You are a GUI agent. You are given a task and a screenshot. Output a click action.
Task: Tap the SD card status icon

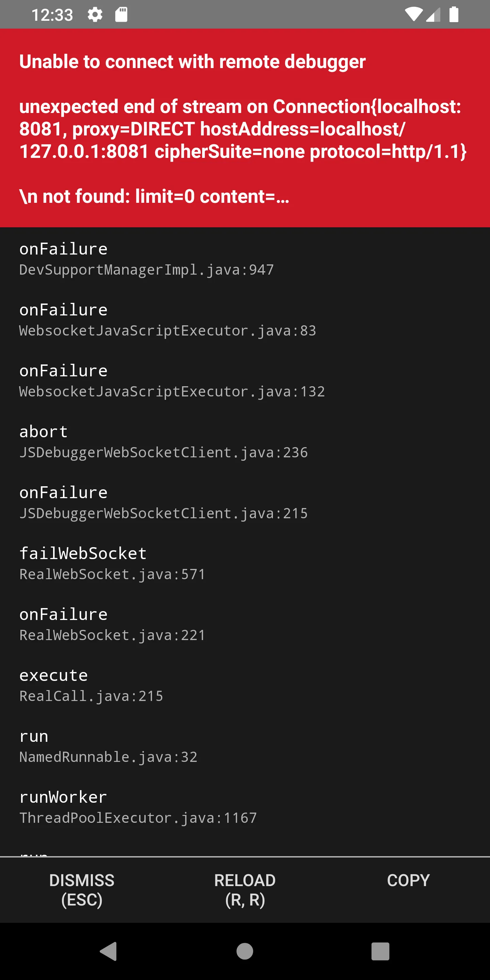[121, 15]
